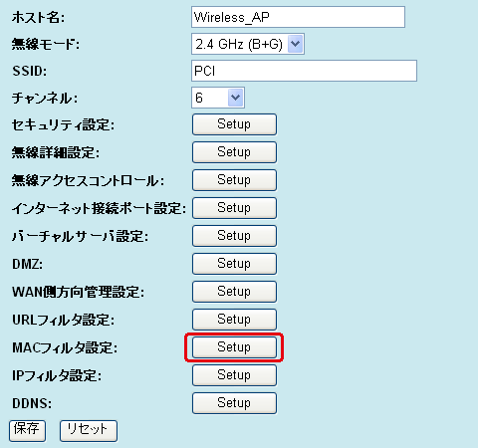
Task: Click the リセット reset button
Action: tap(89, 431)
